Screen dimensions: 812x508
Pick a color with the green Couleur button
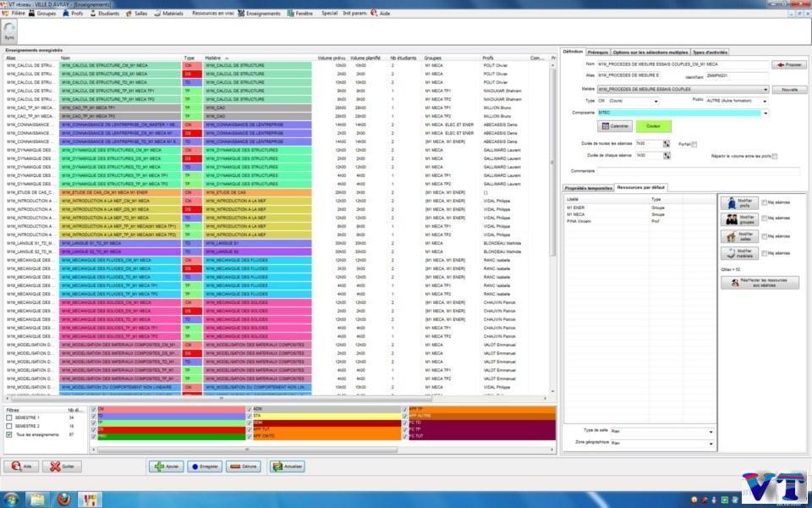pyautogui.click(x=653, y=125)
